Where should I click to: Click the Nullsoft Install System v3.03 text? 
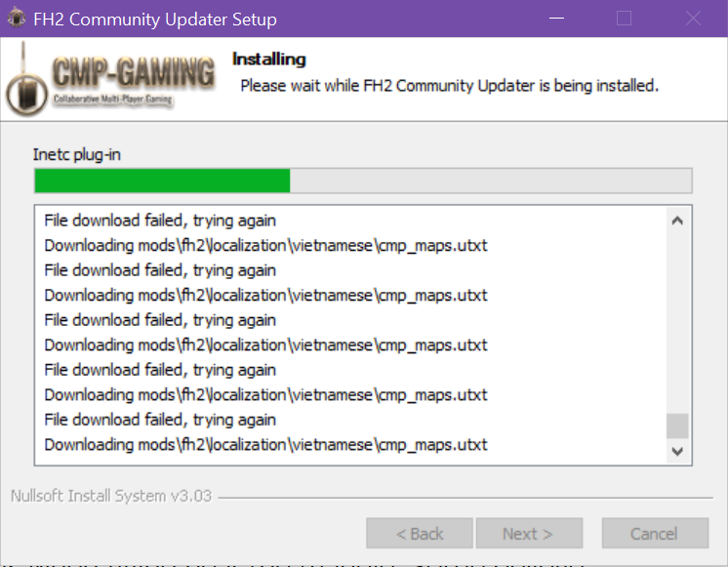click(x=111, y=496)
